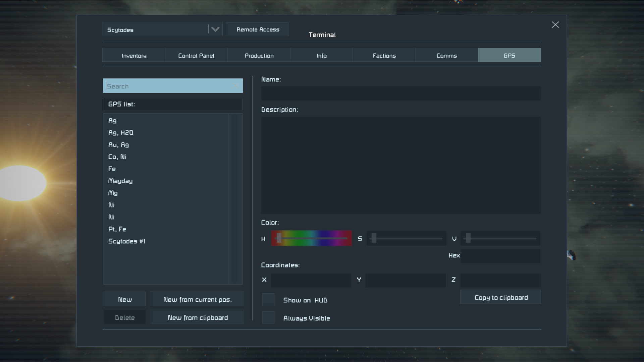Enable the Show on HUD checkbox
The image size is (644, 362).
(268, 300)
